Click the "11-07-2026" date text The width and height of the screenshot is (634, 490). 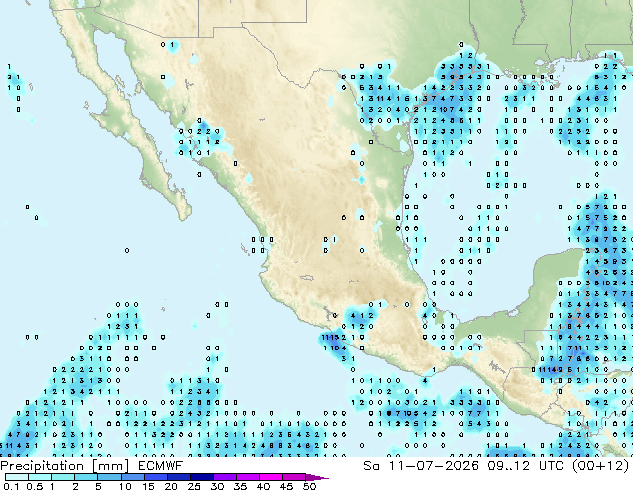[433, 466]
